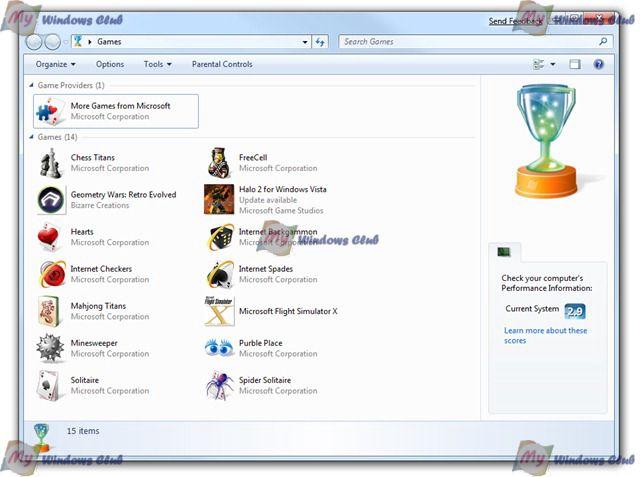The width and height of the screenshot is (640, 477).
Task: Click the search magnifier icon
Action: click(603, 41)
